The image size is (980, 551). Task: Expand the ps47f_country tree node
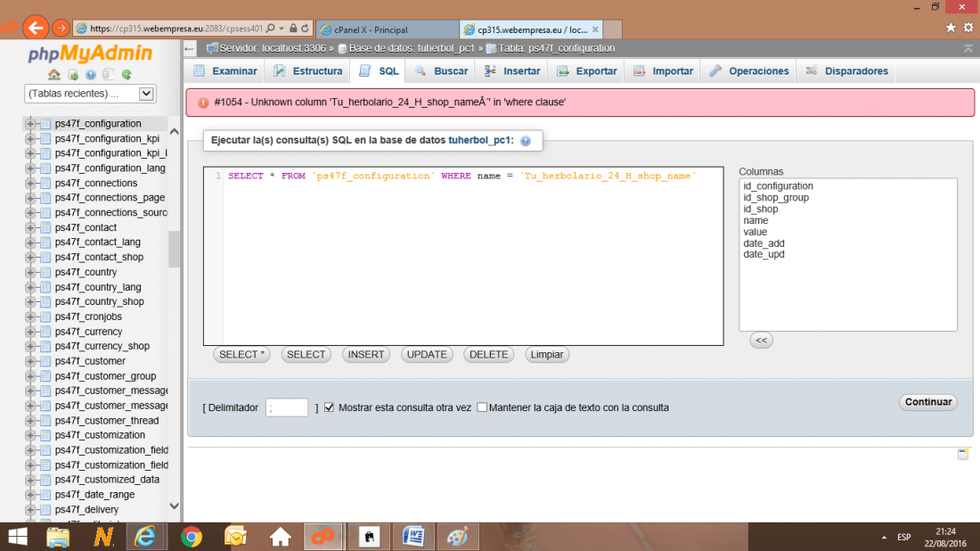pyautogui.click(x=30, y=272)
